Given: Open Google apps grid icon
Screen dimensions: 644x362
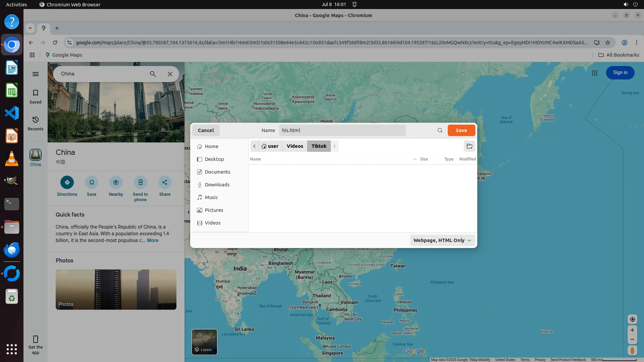Looking at the screenshot, I should pos(594,73).
